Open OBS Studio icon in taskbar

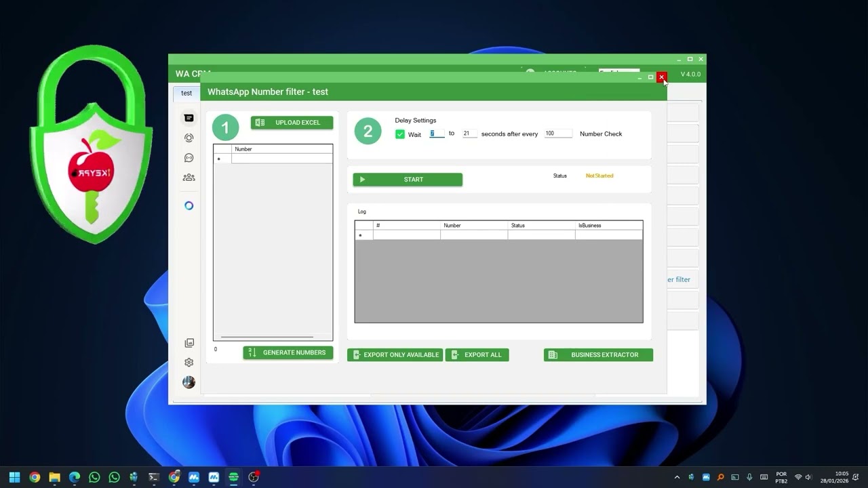click(x=254, y=477)
